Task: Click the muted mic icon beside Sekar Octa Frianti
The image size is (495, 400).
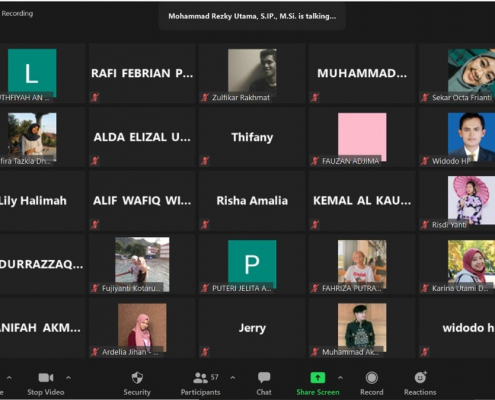Action: 425,97
